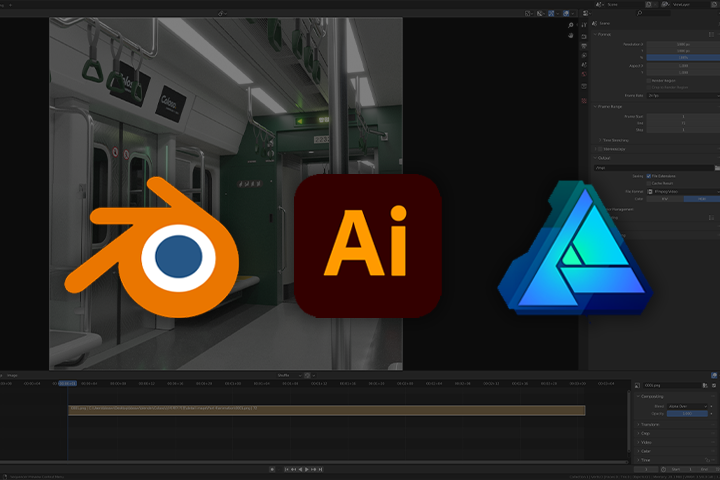Open the File Format dropdown
Image resolution: width=720 pixels, height=480 pixels.
(x=683, y=192)
